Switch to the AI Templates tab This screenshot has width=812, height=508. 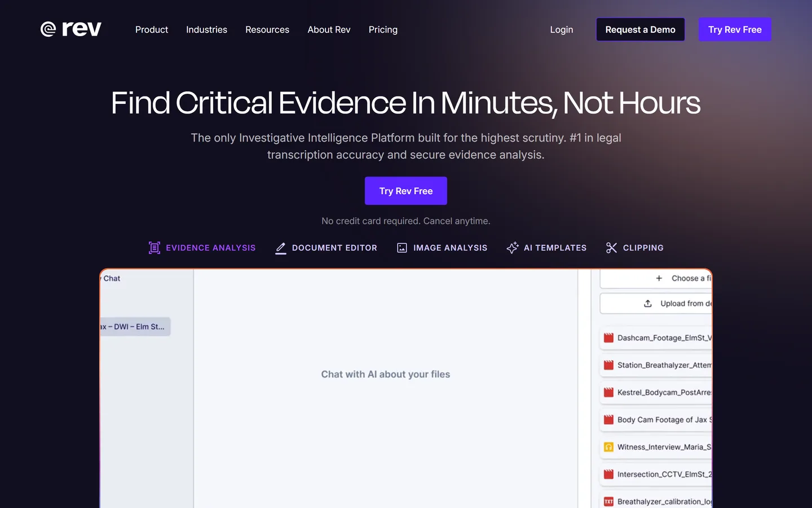[x=555, y=248]
